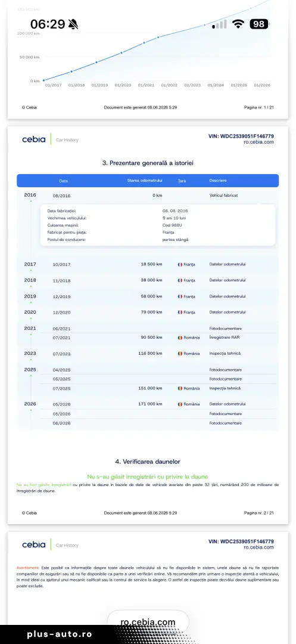This screenshot has height=644, width=296.
Task: Click the Data column header
Action: (64, 181)
